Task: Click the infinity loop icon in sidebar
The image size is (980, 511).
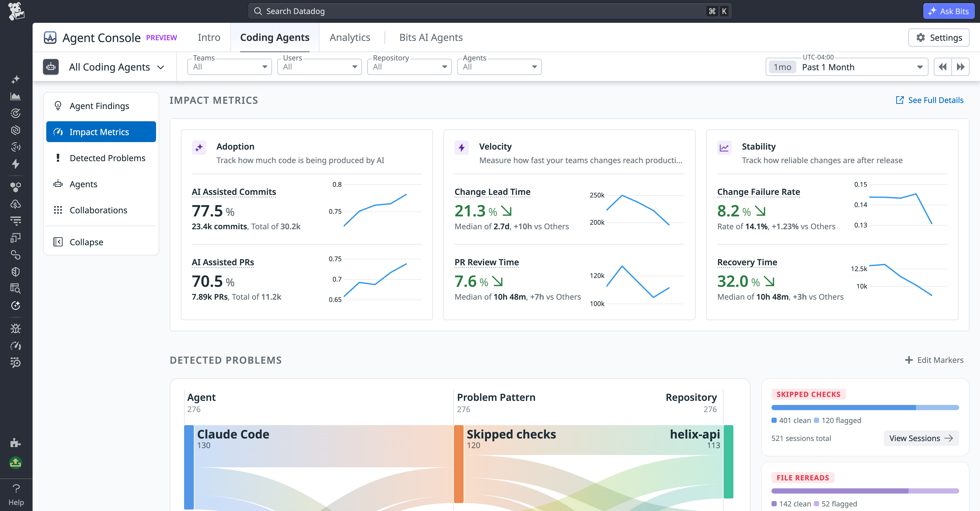Action: click(x=16, y=255)
